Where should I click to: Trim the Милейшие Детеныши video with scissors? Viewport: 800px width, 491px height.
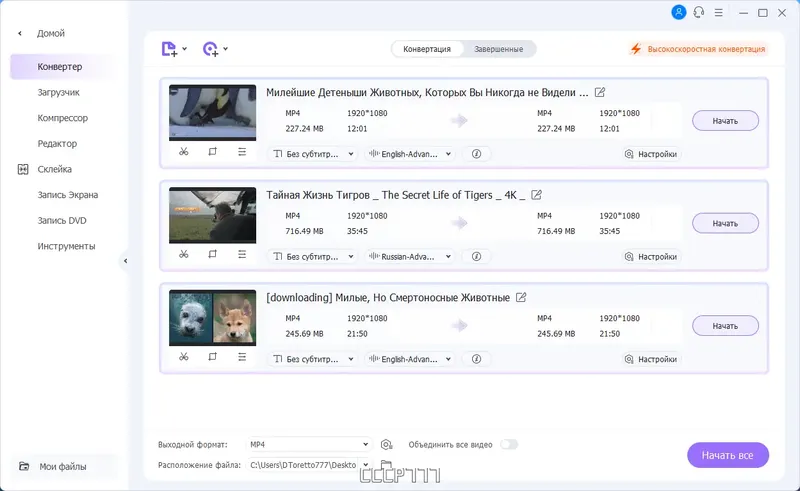click(184, 152)
